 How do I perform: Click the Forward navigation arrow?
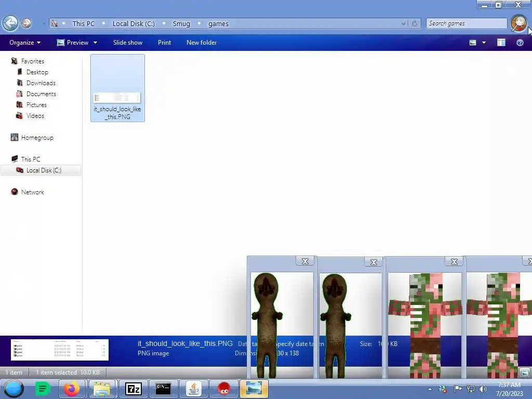[x=26, y=23]
